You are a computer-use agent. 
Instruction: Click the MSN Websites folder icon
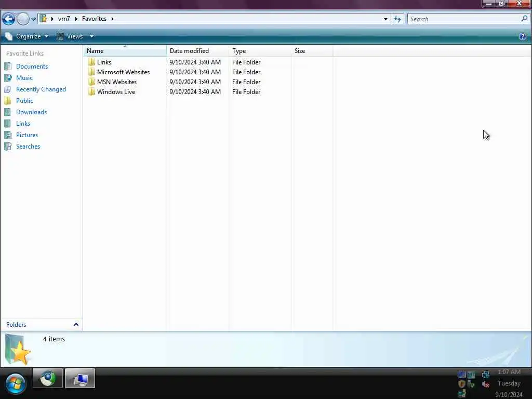[x=91, y=82]
